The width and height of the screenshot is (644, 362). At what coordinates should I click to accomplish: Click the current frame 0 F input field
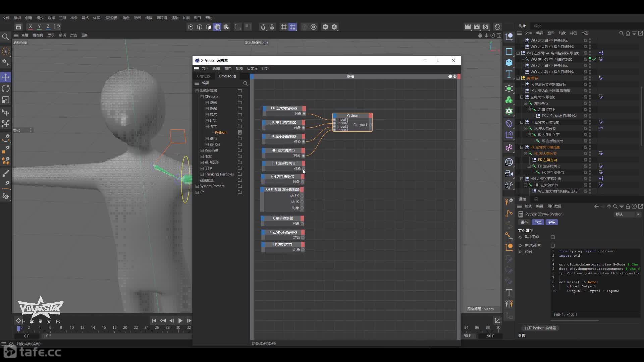pyautogui.click(x=27, y=336)
